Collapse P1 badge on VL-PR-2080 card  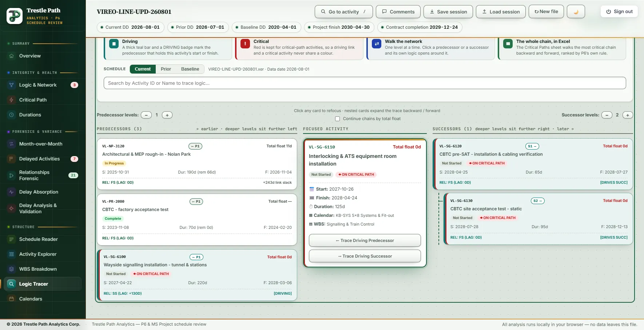pyautogui.click(x=196, y=202)
